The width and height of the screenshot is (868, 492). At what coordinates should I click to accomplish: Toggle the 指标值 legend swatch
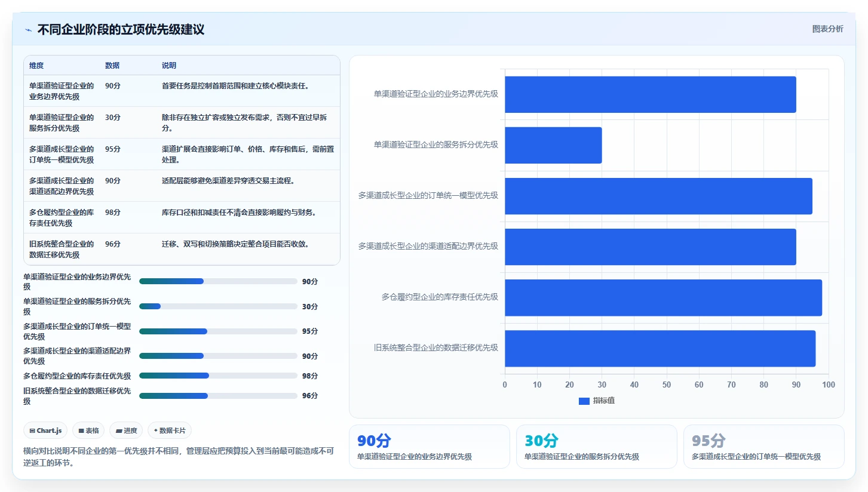[x=584, y=401]
